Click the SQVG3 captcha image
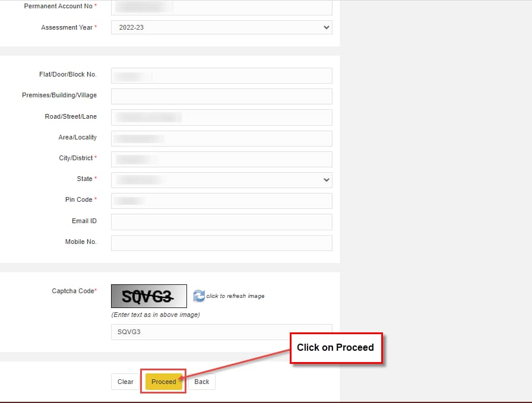The width and height of the screenshot is (532, 403). 149,296
